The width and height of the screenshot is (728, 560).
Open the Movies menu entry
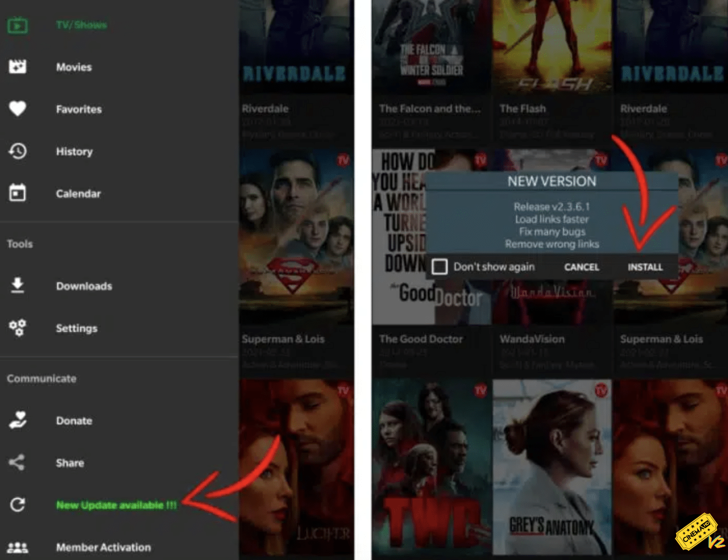(x=74, y=67)
